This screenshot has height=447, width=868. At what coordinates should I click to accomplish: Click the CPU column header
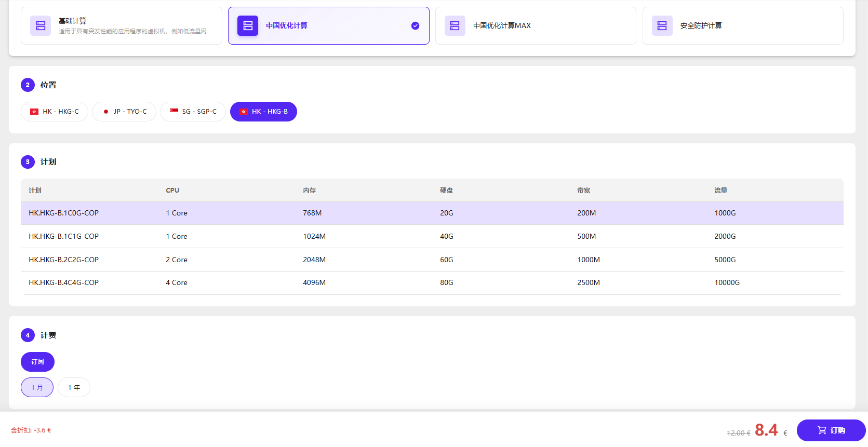tap(172, 191)
